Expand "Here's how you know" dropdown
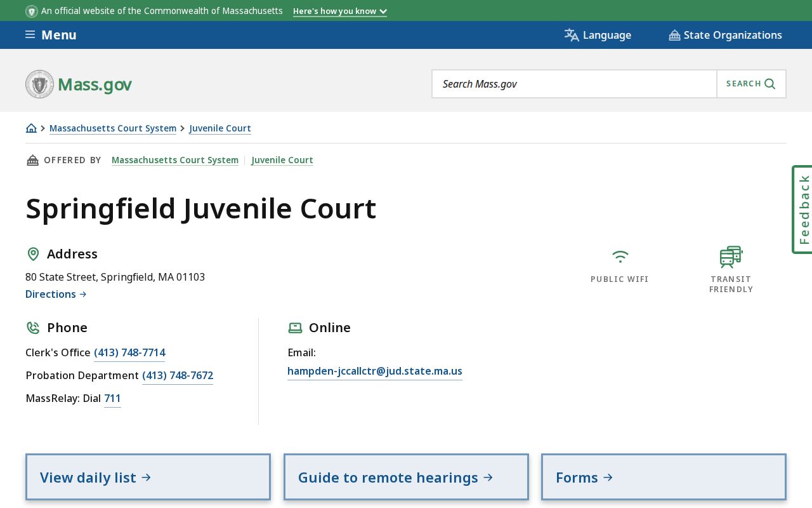812x508 pixels. point(340,11)
